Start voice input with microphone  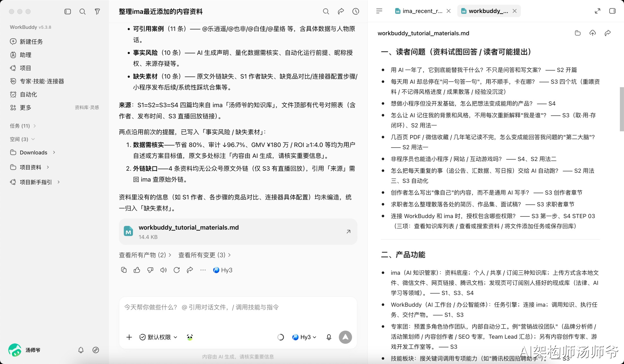pos(329,337)
